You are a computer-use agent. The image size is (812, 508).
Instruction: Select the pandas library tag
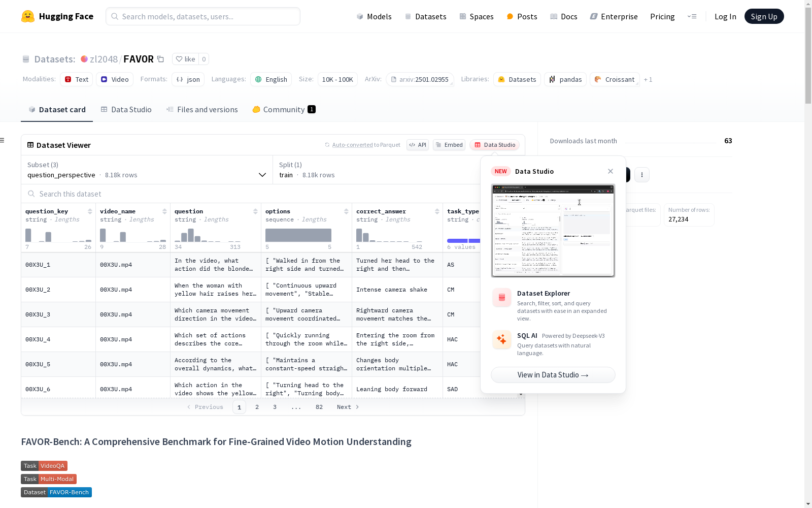coord(565,79)
